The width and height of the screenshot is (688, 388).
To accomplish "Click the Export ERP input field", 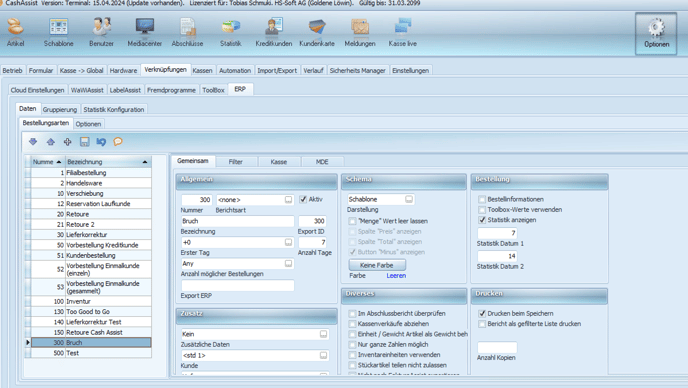I will pos(237,285).
